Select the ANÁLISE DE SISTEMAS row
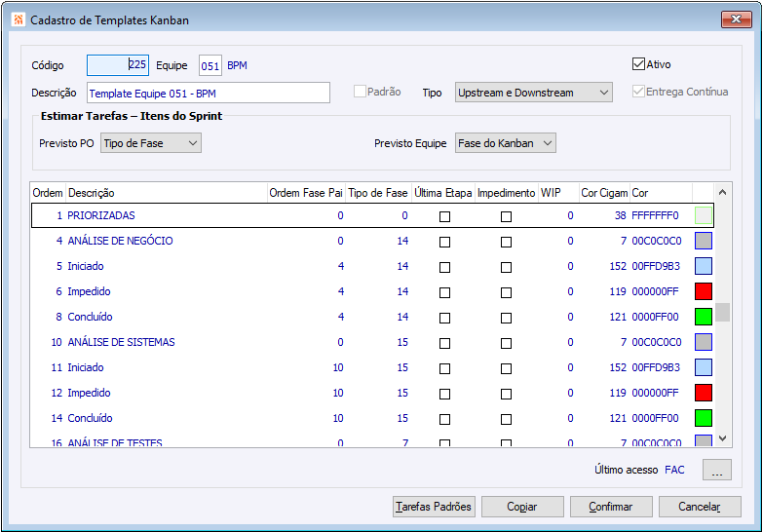The image size is (763, 532). click(372, 342)
